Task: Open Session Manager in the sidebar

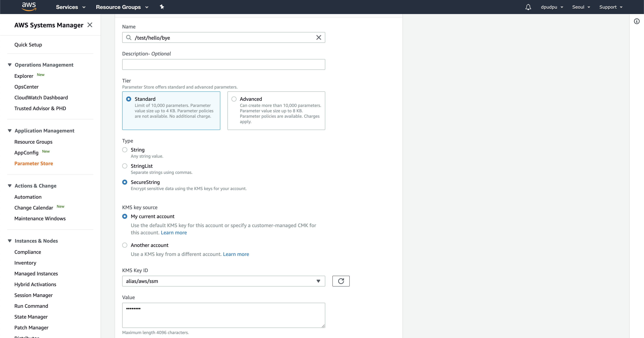Action: point(33,295)
